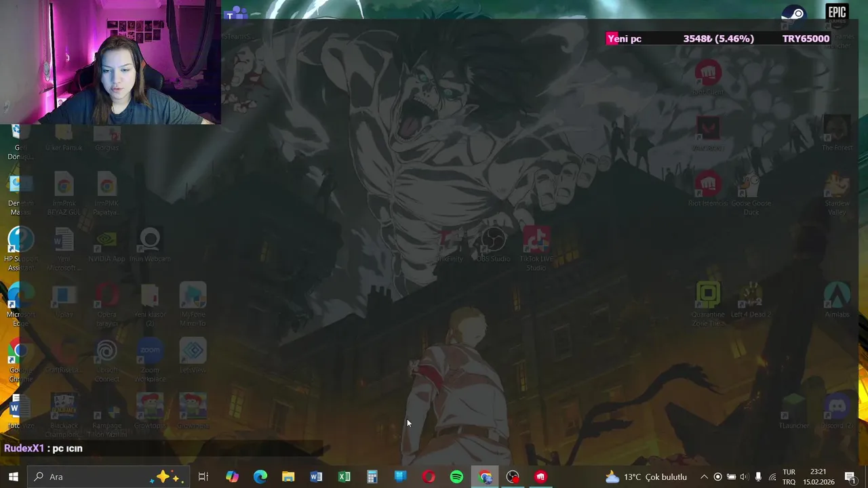Open Quarantine Zone desktop shortcut
Image resolution: width=868 pixels, height=488 pixels.
coord(708,305)
